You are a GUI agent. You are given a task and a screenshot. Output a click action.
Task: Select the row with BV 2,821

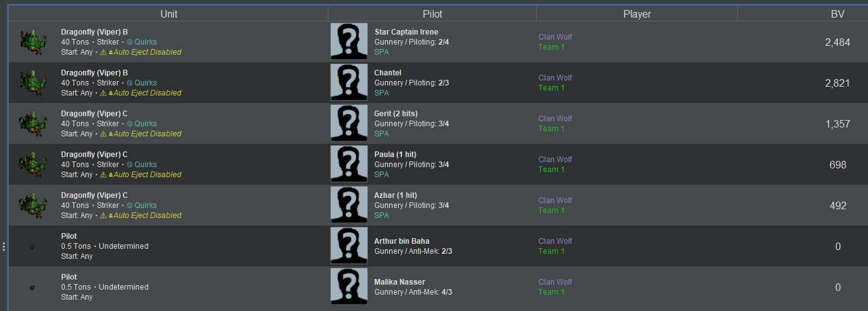(x=438, y=82)
